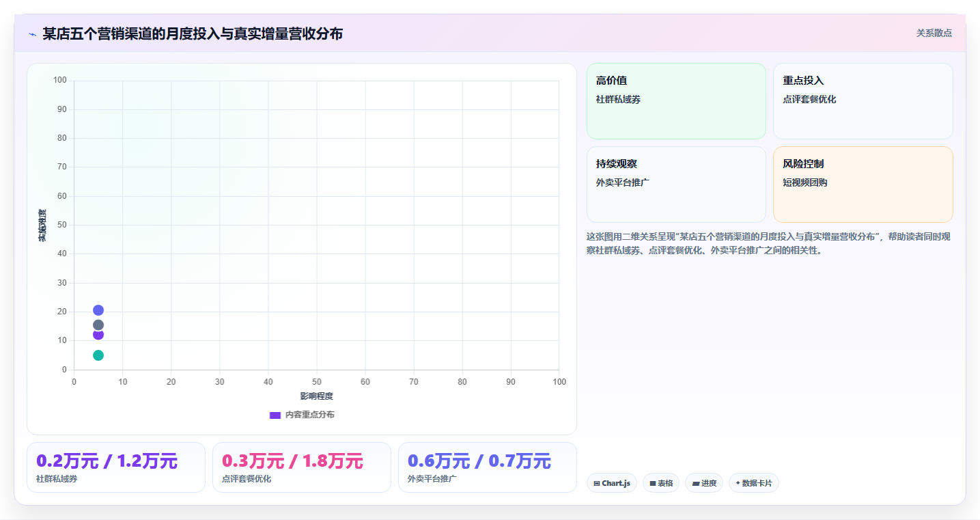Image resolution: width=980 pixels, height=520 pixels.
Task: Click the 0.3万元 / 1.8万元 stat card
Action: 302,467
